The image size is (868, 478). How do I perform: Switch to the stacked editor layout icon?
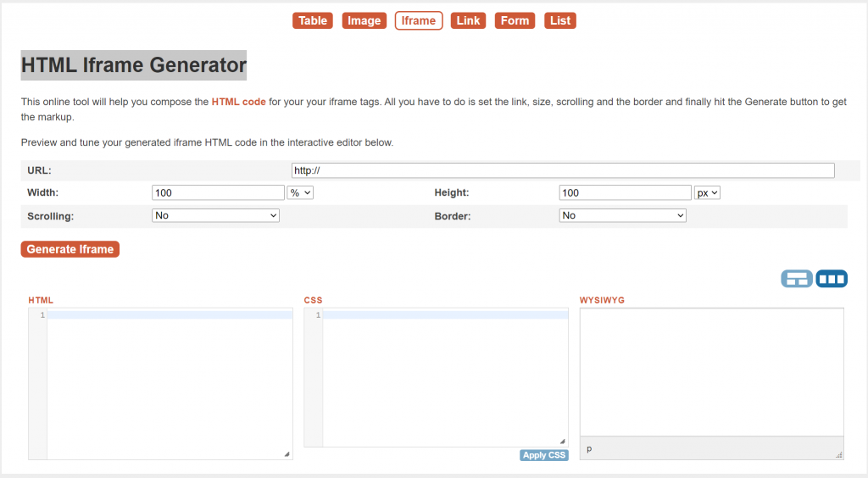tap(797, 279)
